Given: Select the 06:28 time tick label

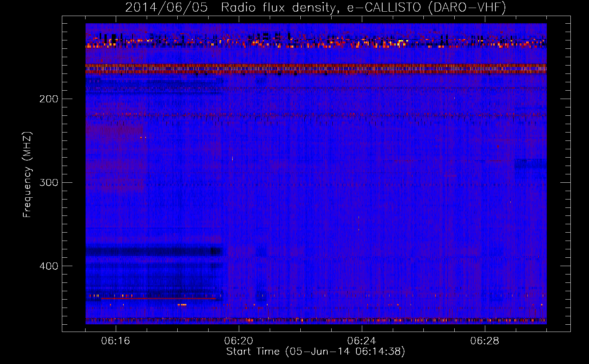Looking at the screenshot, I should click(x=485, y=341).
